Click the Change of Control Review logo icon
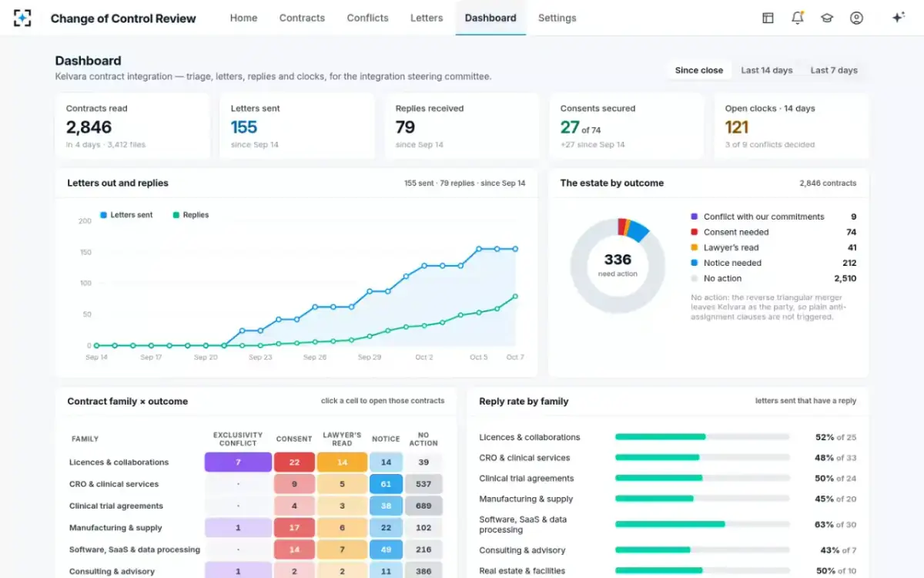 click(22, 18)
